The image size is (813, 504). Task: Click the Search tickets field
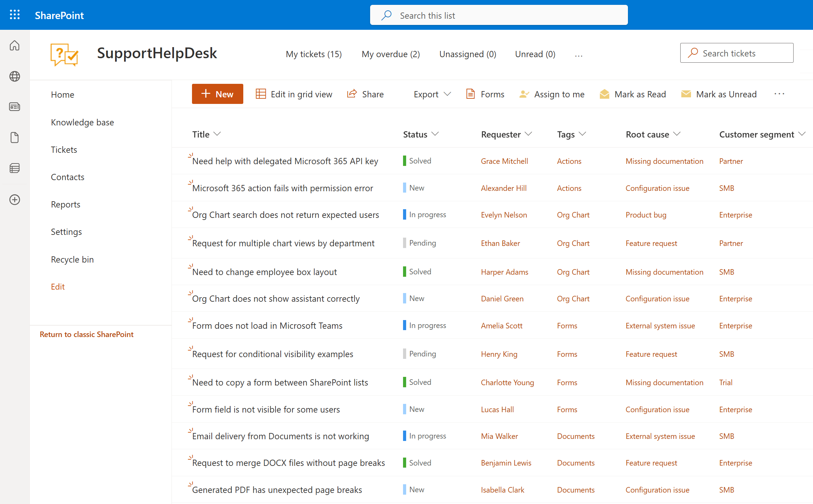pyautogui.click(x=736, y=53)
